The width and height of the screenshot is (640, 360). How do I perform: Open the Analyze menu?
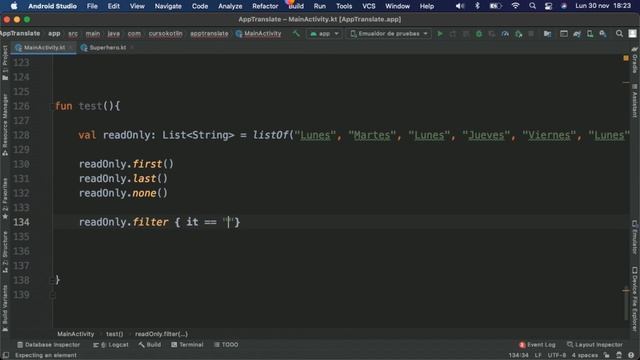pyautogui.click(x=230, y=6)
